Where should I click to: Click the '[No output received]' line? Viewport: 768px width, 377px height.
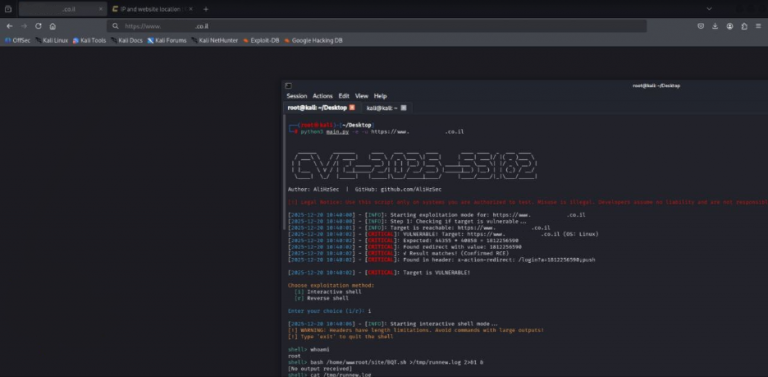(x=320, y=369)
